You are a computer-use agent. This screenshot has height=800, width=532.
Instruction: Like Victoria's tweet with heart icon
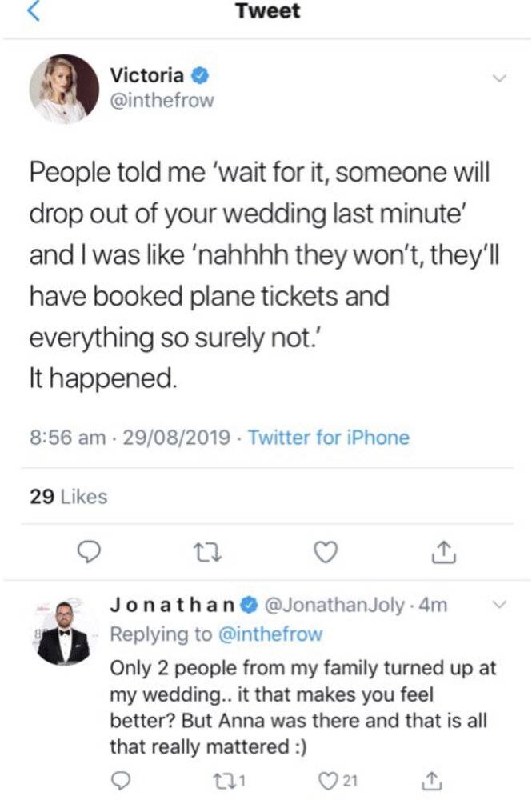pyautogui.click(x=325, y=553)
